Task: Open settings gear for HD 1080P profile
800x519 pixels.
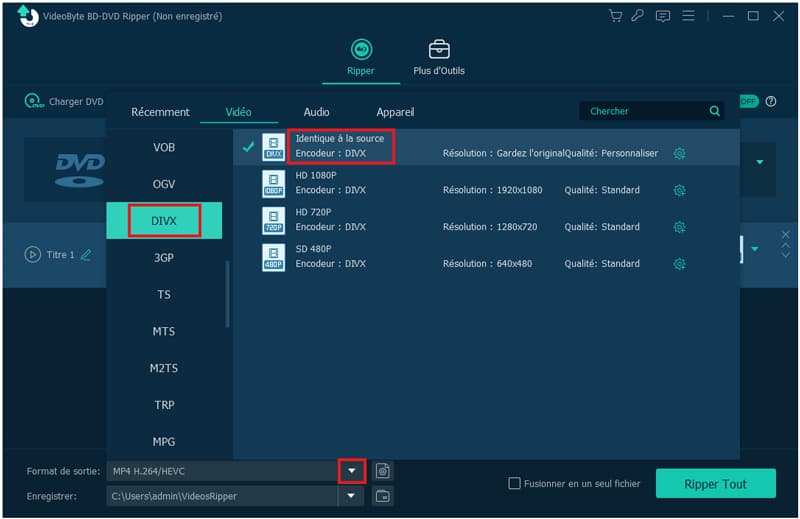Action: [680, 190]
